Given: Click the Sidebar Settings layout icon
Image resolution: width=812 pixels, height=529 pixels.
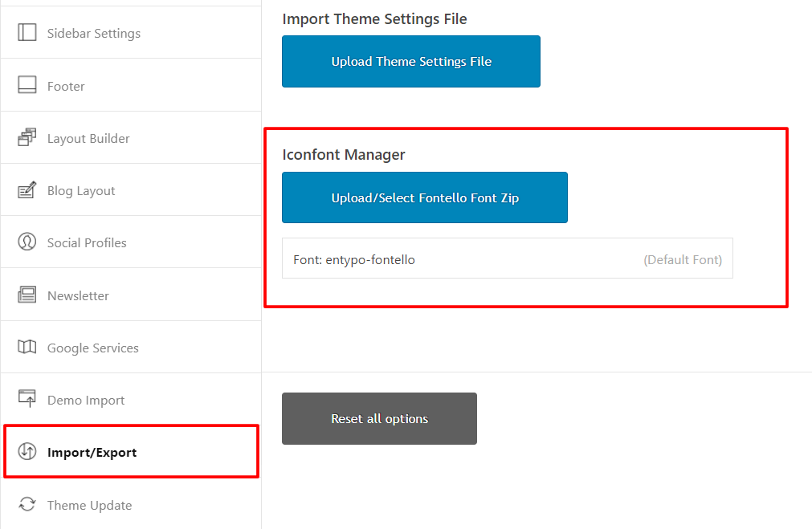Looking at the screenshot, I should (x=27, y=33).
